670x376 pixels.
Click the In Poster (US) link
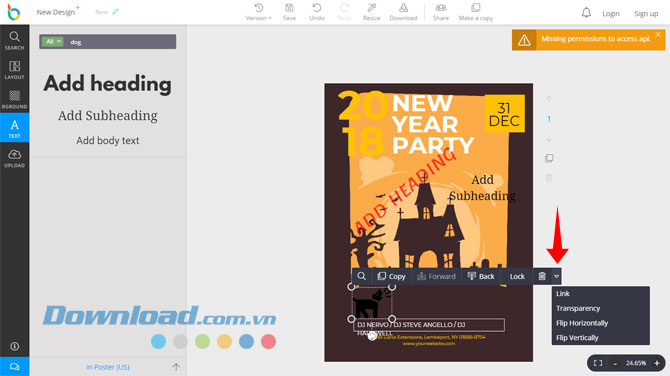coord(108,367)
